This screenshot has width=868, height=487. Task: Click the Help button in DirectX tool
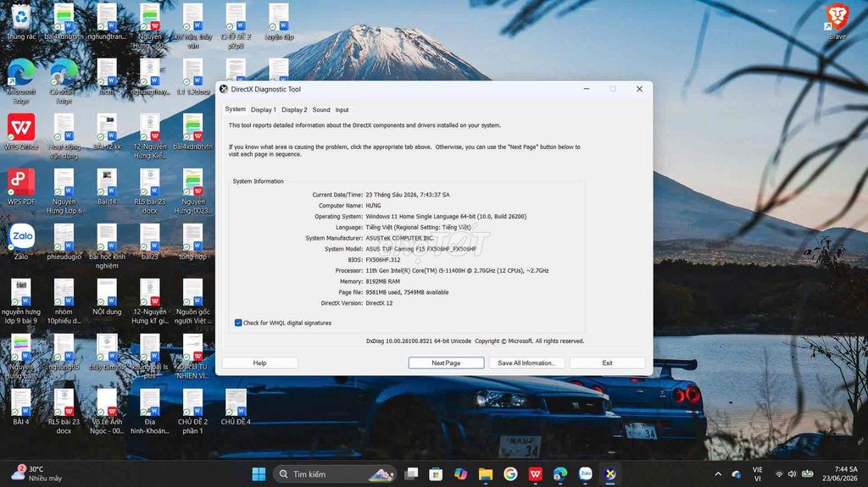click(259, 363)
